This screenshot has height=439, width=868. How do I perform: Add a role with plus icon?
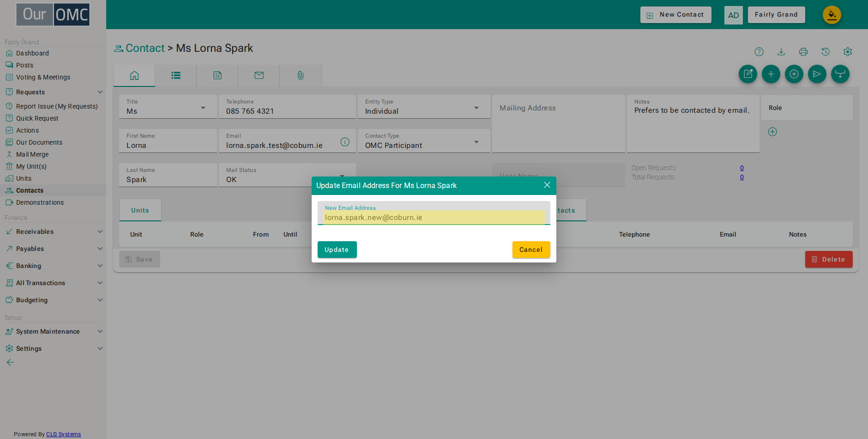[772, 132]
